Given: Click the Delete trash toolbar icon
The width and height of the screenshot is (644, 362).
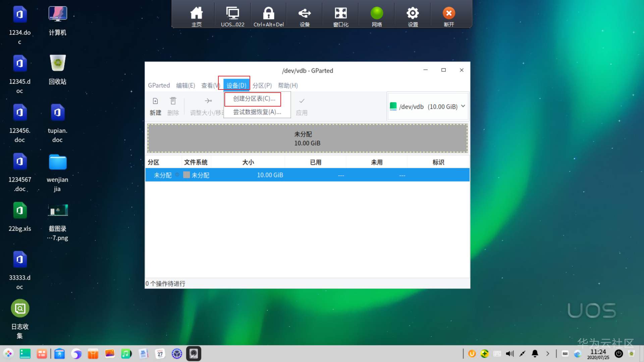Looking at the screenshot, I should [173, 101].
